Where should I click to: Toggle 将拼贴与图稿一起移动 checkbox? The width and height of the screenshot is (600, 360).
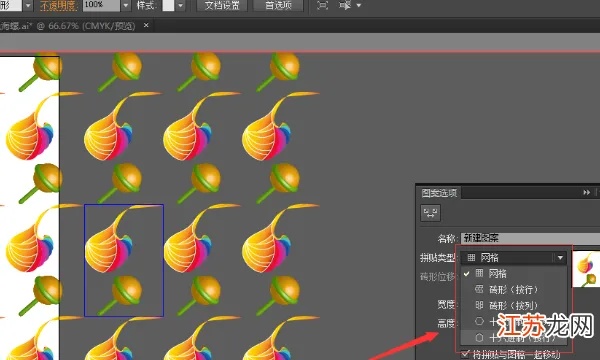point(465,354)
